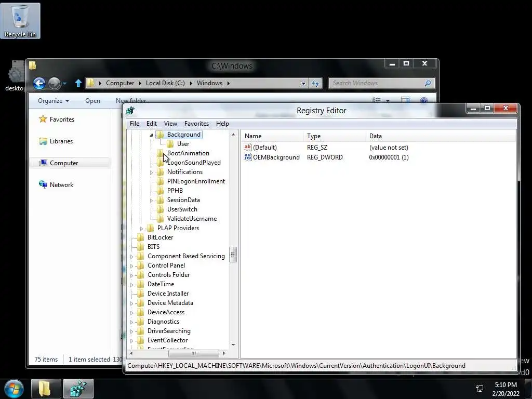The width and height of the screenshot is (532, 399).
Task: Sort values by the Data column header
Action: (441, 136)
